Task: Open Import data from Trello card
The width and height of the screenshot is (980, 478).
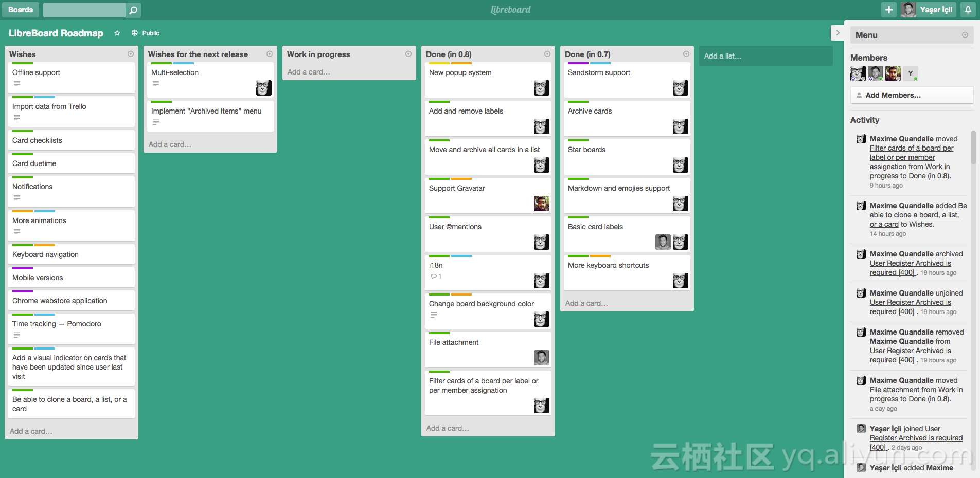Action: tap(72, 112)
